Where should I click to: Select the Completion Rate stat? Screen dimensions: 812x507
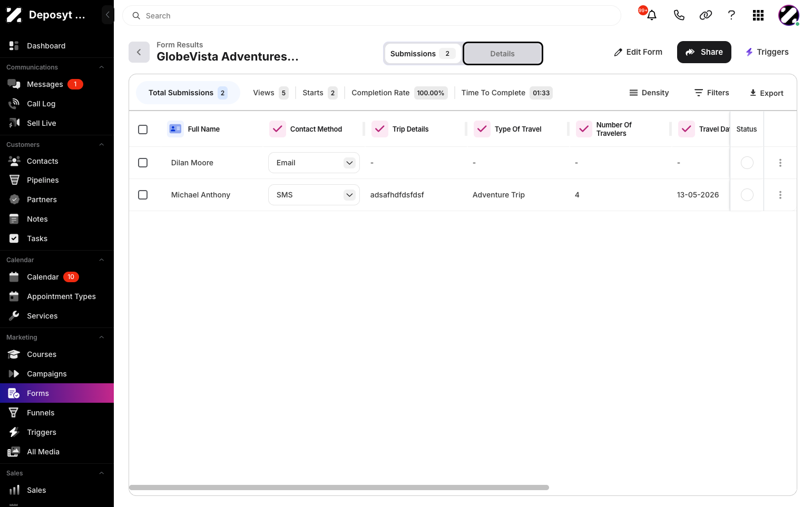399,93
